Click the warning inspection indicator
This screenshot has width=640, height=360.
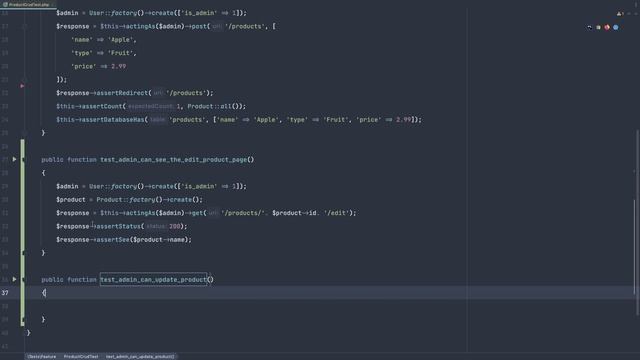620,13
